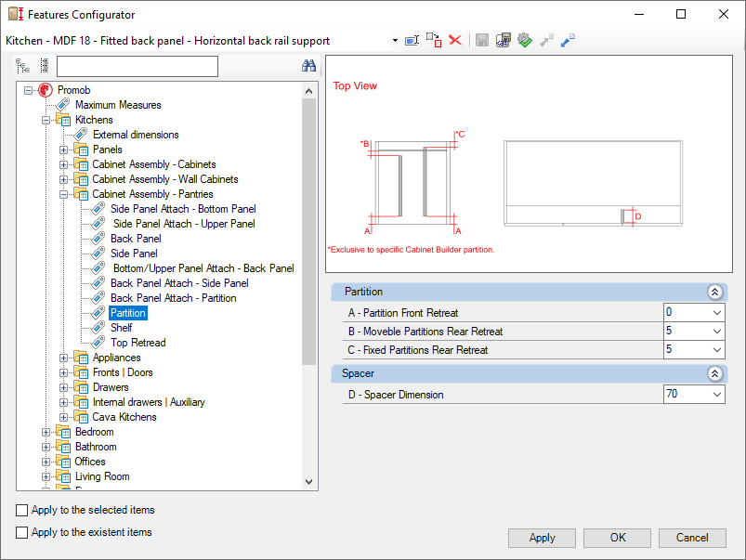Screen dimensions: 746x560
Task: Click the Cancel button
Action: tap(692, 538)
